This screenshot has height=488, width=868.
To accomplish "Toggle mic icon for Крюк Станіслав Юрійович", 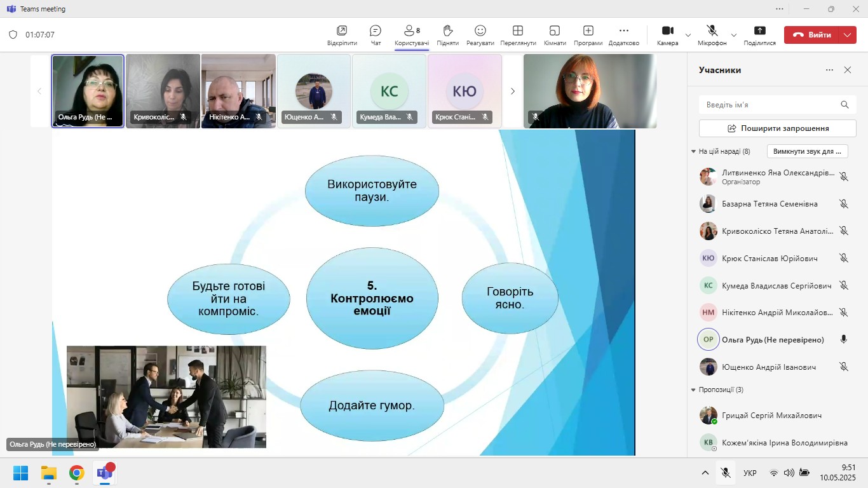I will click(x=844, y=258).
